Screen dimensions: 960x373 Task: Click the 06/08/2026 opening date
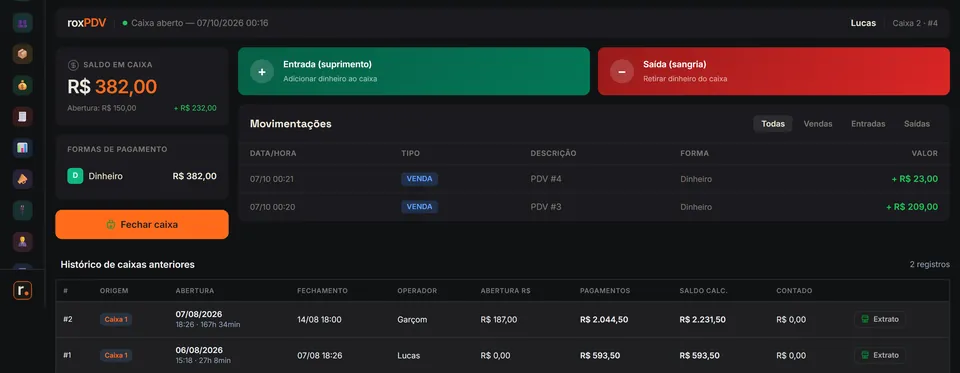coord(199,350)
